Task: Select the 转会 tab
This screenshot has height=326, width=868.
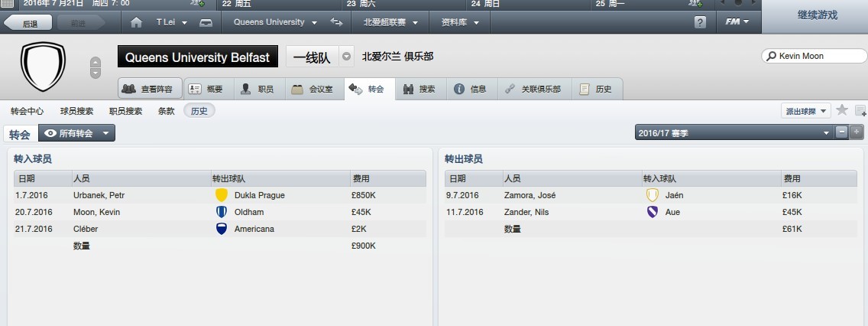Action: (369, 89)
